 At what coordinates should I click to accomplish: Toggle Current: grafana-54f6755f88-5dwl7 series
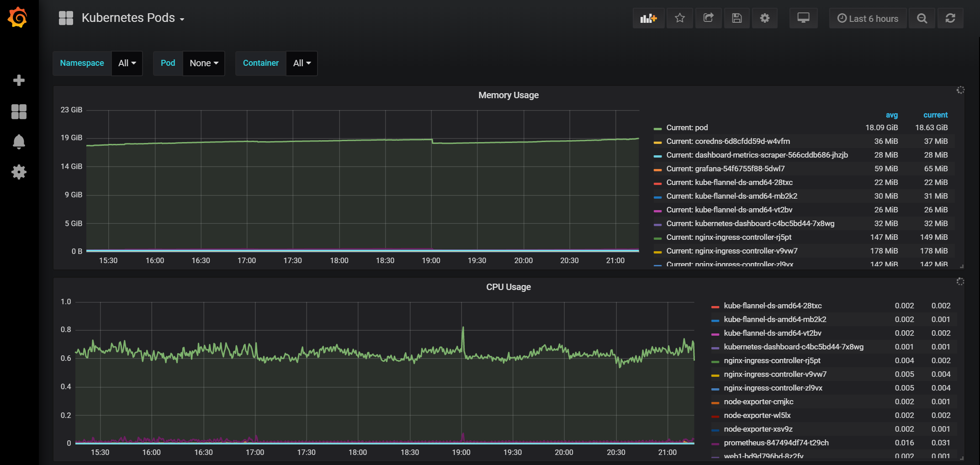click(x=726, y=169)
